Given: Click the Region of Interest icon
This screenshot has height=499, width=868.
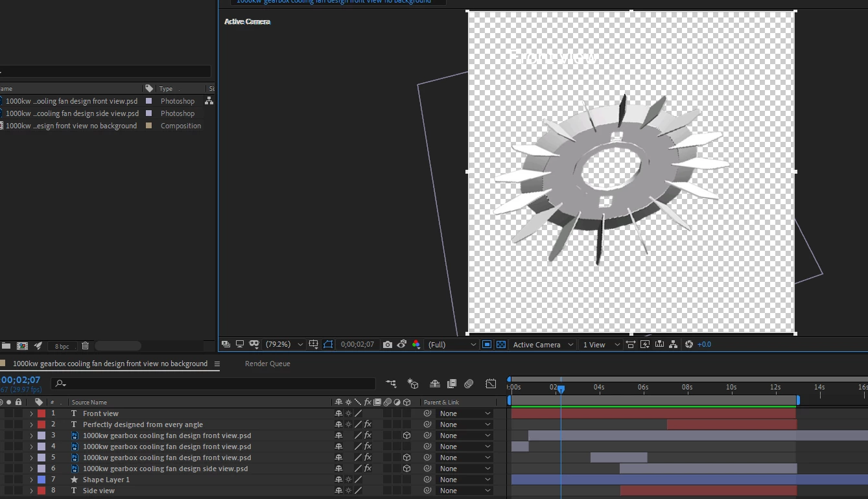Looking at the screenshot, I should pos(487,345).
